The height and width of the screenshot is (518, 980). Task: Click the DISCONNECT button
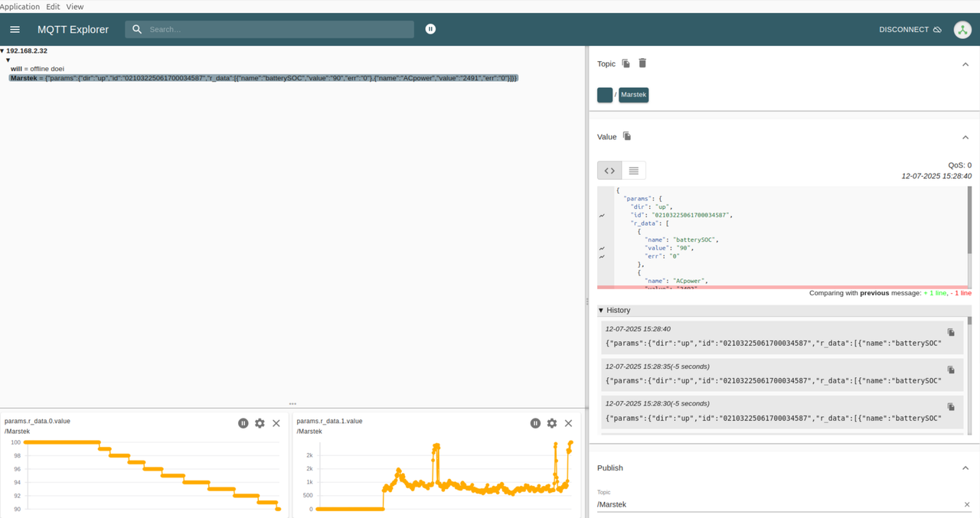tap(910, 30)
